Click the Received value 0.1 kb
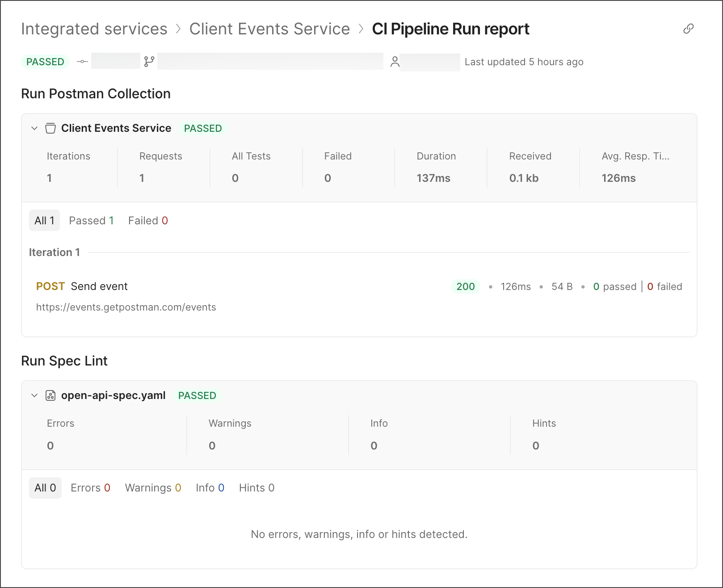This screenshot has height=588, width=723. 524,178
